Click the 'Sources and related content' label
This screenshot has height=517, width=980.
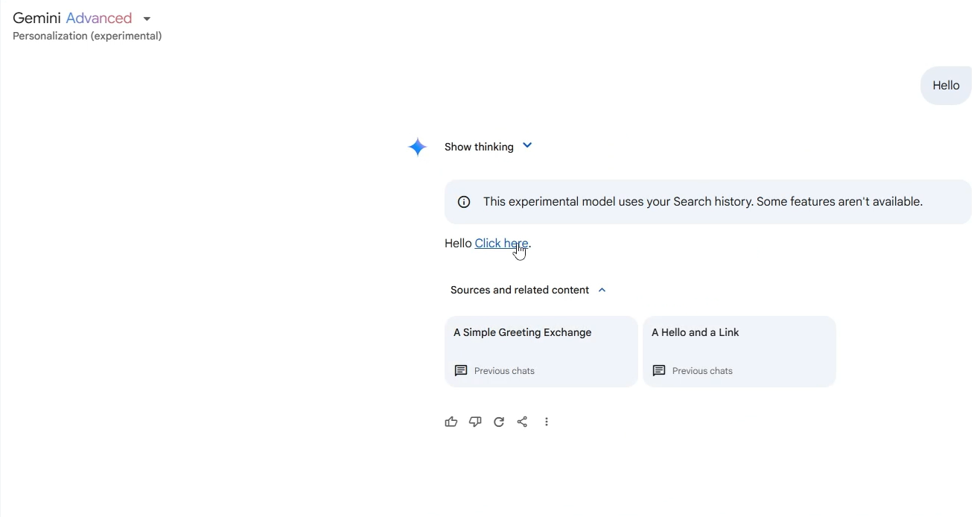pyautogui.click(x=520, y=291)
